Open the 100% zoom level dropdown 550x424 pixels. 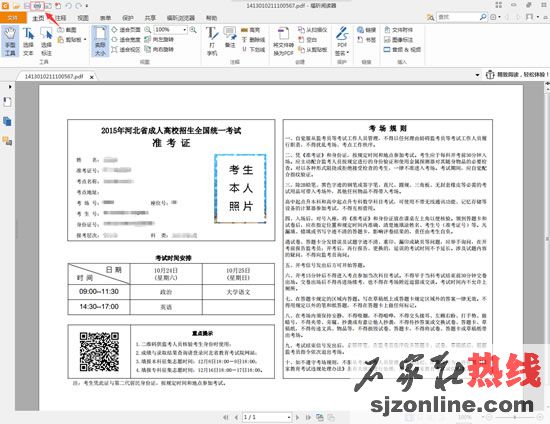(170, 30)
